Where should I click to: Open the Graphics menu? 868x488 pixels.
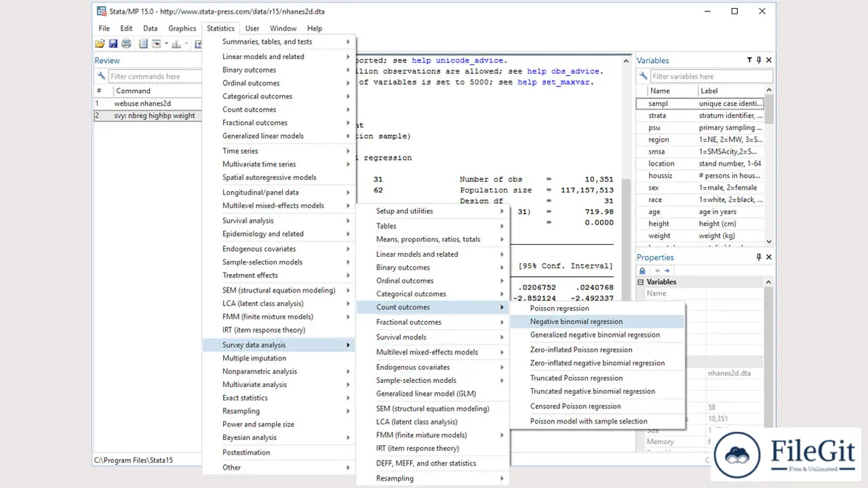(x=182, y=28)
